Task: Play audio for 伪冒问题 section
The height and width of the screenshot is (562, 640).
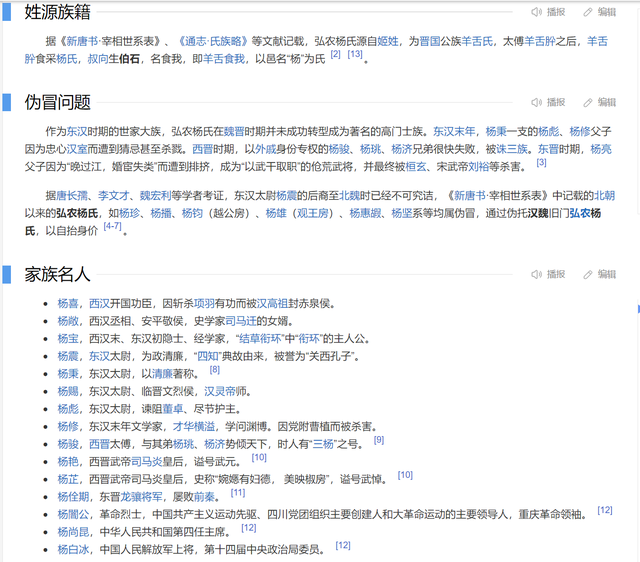Action: coord(548,102)
